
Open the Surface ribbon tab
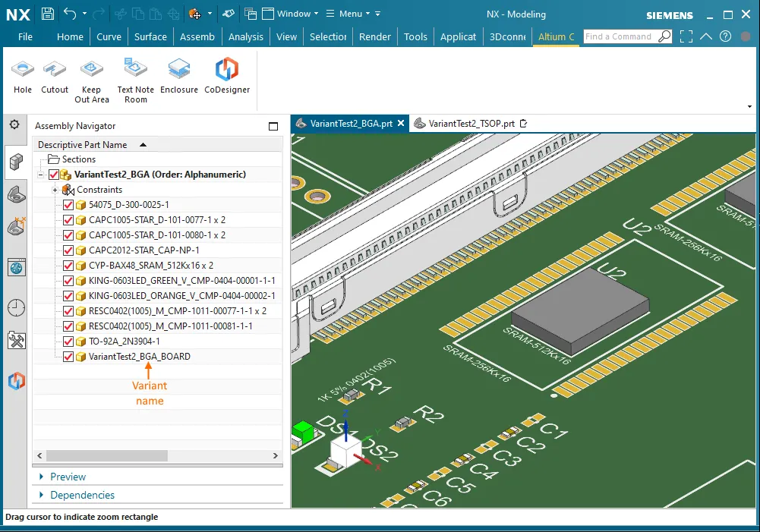pos(150,37)
